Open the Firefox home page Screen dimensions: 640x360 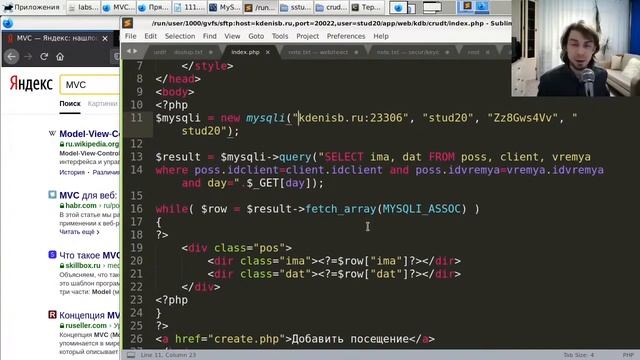[60, 57]
